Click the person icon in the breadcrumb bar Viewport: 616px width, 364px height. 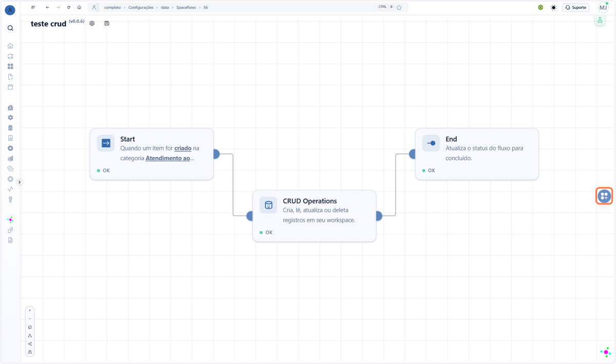pyautogui.click(x=94, y=8)
